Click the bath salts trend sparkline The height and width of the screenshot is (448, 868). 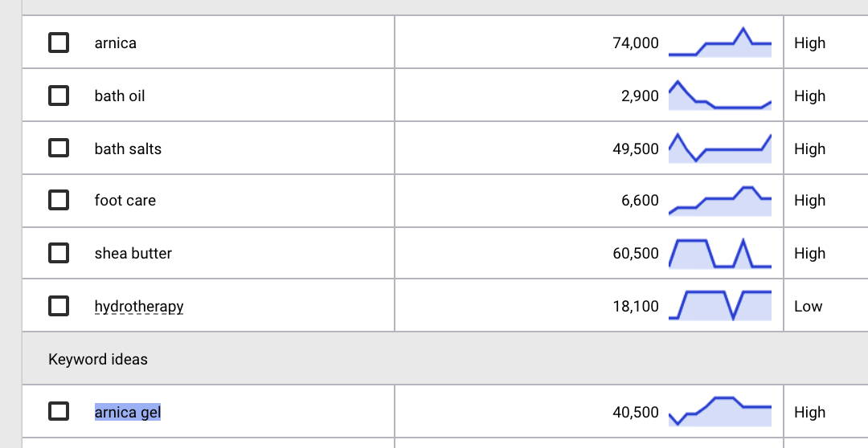coord(719,149)
